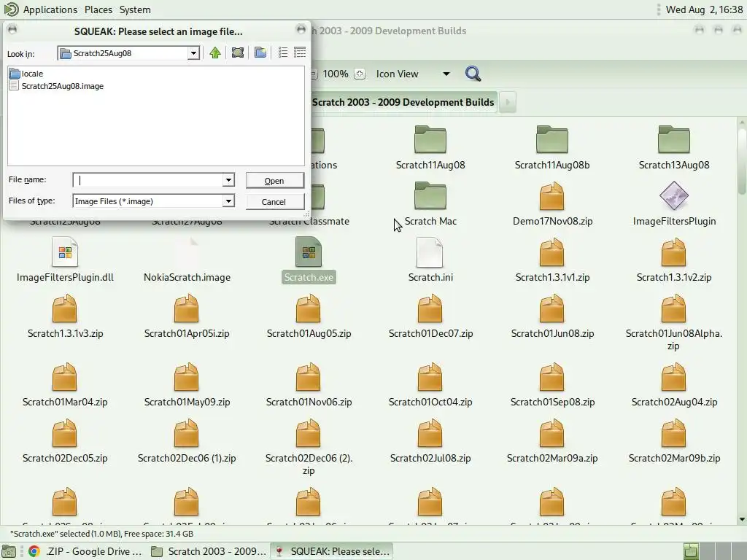Screen dimensions: 747x560
Task: Select NokiaScratch.image file
Action: coord(187,260)
